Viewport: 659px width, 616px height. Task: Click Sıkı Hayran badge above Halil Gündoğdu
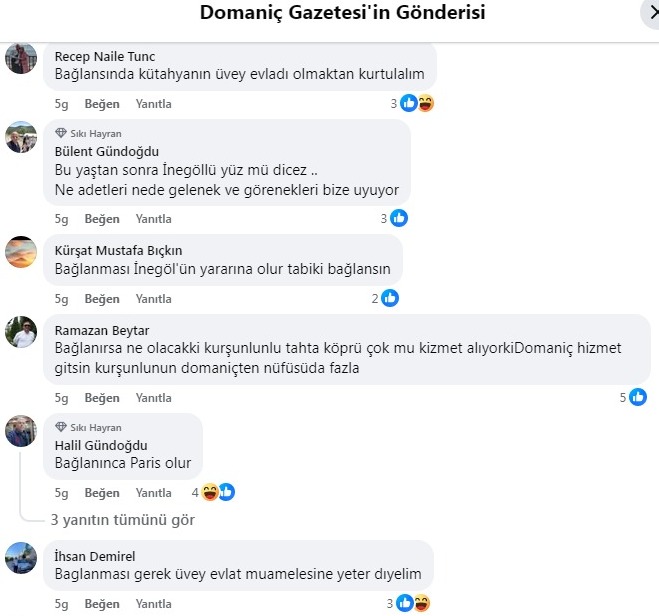88,428
